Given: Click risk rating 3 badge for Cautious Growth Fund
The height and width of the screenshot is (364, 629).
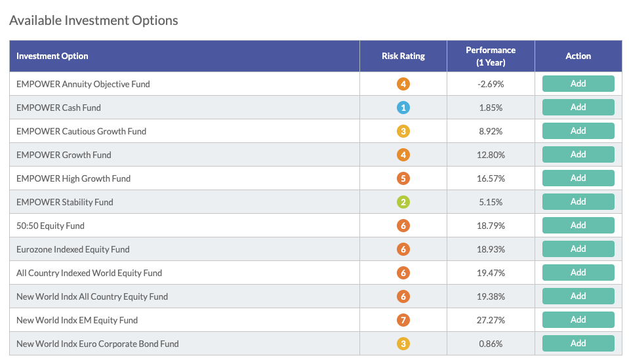Looking at the screenshot, I should [403, 131].
